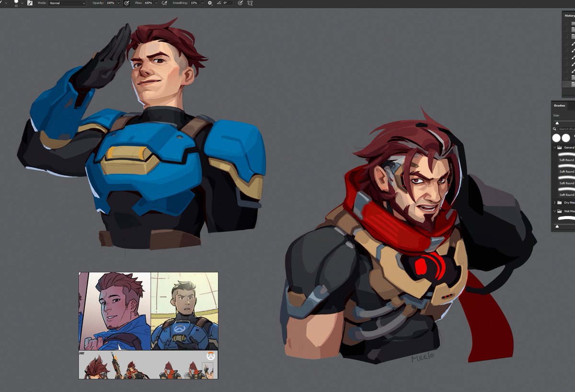Click the comic reference image on the canvas
575x392 pixels.
pyautogui.click(x=149, y=325)
